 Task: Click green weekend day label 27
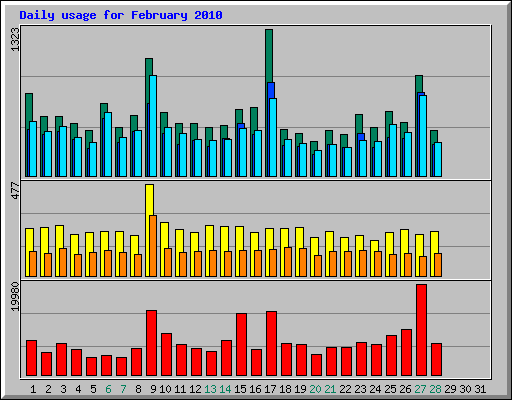point(420,389)
